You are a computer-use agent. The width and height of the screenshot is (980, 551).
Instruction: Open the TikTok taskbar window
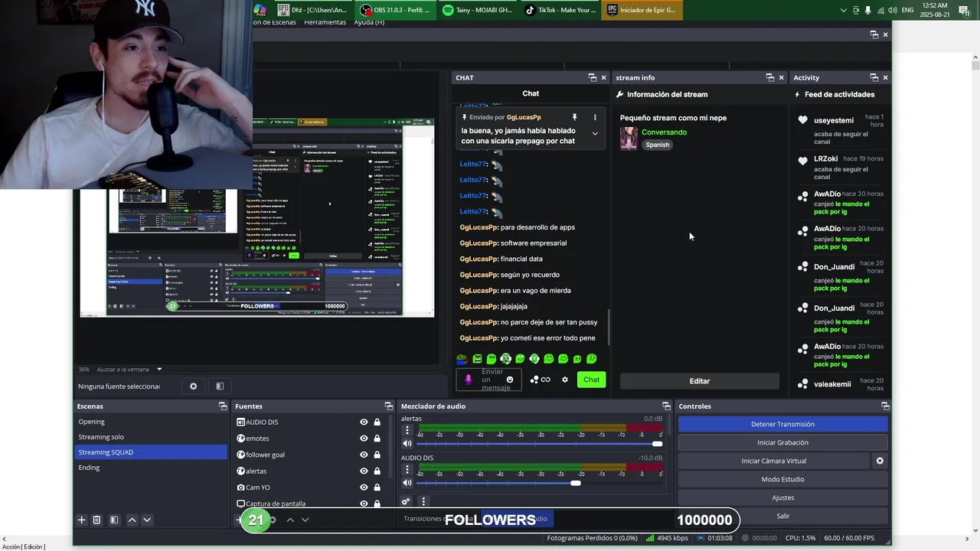560,10
